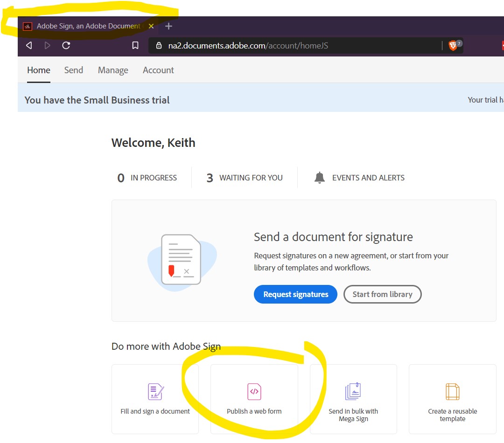Click the Mega Sign bulk send icon
Viewport: 504px width, 443px height.
point(353,391)
